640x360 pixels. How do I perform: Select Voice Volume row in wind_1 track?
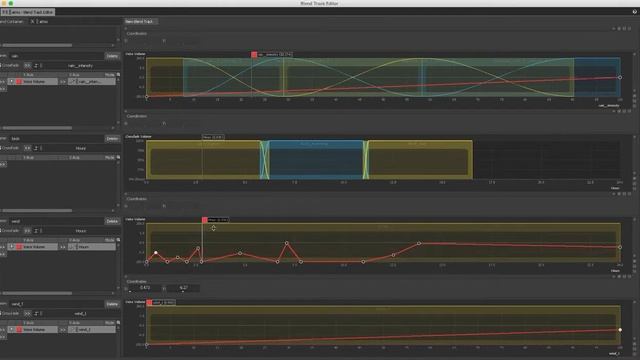coord(33,329)
